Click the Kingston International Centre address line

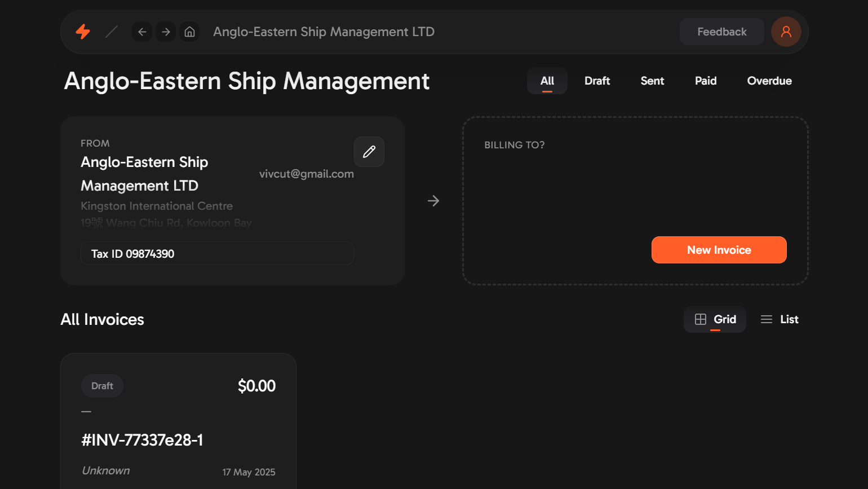pos(157,206)
